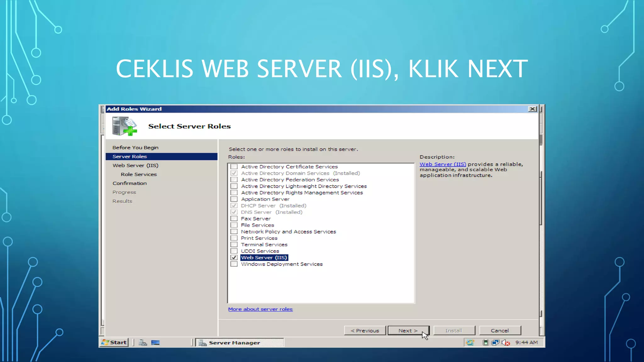Click the DHCP Server checkbox
644x362 pixels.
point(234,206)
